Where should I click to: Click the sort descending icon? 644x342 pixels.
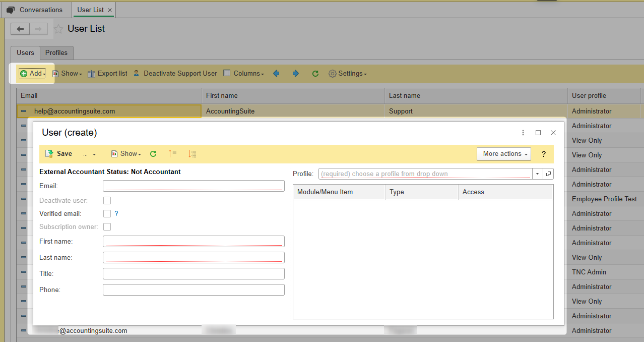point(192,154)
